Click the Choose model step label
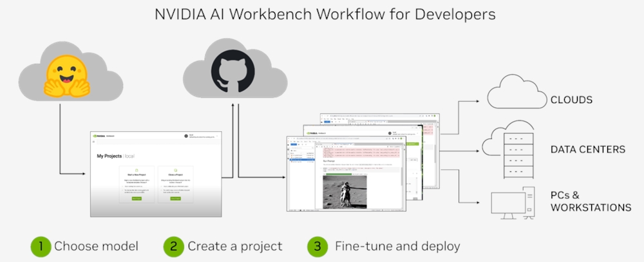 tap(96, 247)
